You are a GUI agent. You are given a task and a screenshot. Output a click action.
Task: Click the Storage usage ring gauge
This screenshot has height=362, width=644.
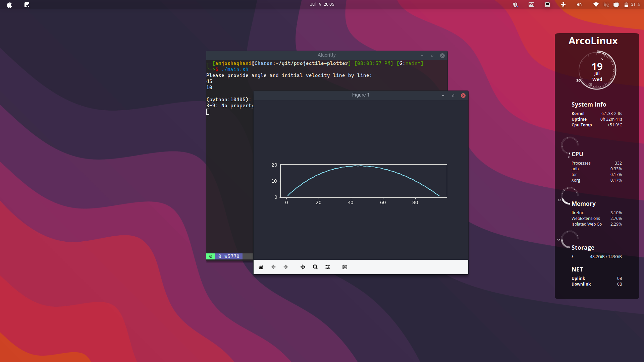click(x=570, y=239)
